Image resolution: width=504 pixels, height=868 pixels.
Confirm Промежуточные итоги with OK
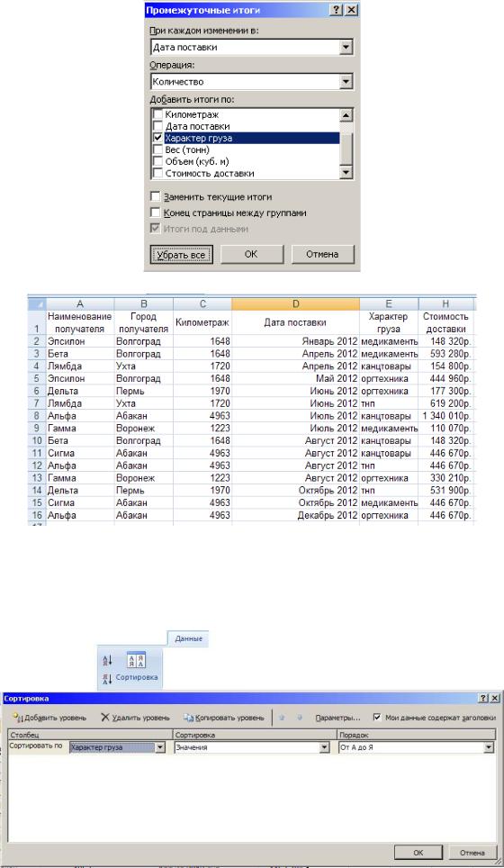[x=251, y=254]
